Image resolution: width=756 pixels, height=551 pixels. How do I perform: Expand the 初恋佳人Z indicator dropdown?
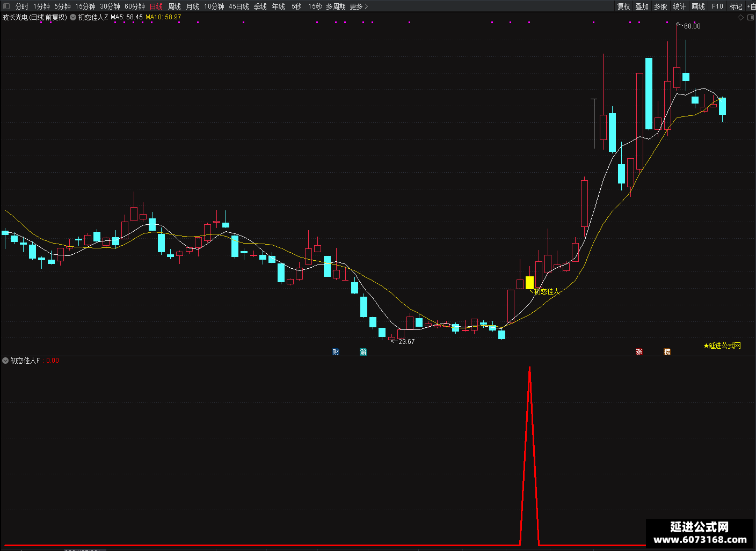(x=73, y=17)
